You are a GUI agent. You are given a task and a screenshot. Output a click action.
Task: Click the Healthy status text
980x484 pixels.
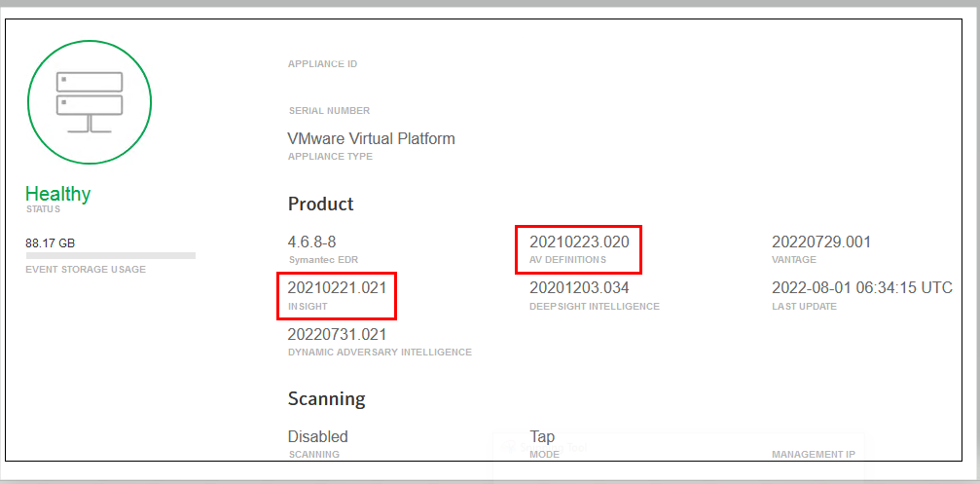point(57,194)
